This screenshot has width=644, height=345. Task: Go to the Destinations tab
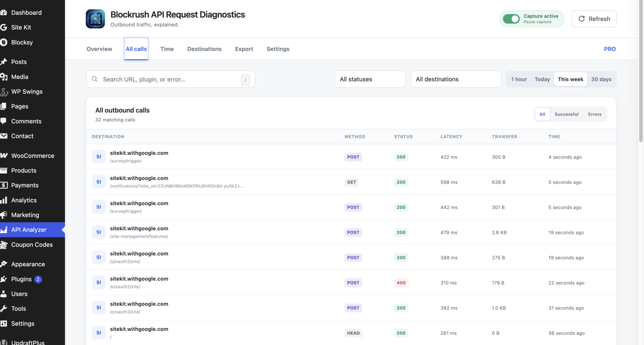pyautogui.click(x=204, y=49)
